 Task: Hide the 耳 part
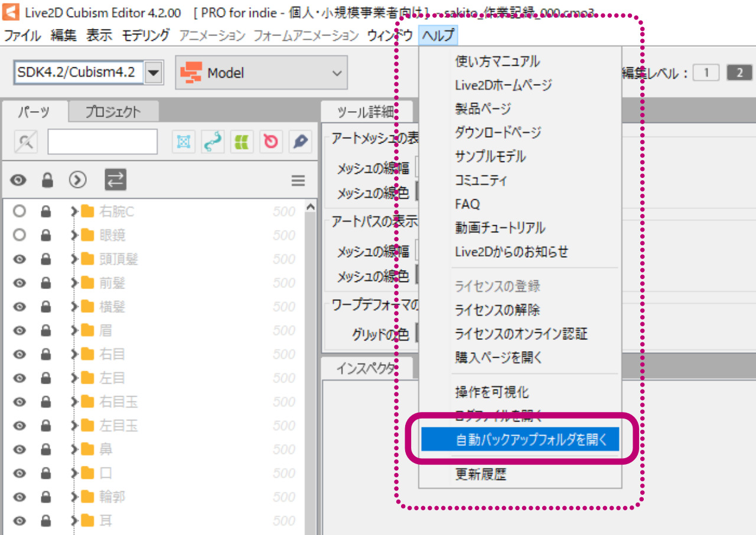(x=19, y=521)
